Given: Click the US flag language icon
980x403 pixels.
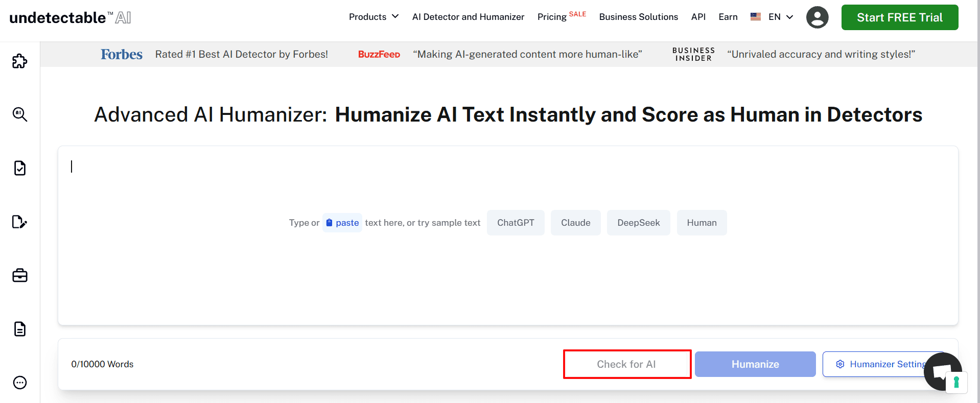Looking at the screenshot, I should [756, 17].
